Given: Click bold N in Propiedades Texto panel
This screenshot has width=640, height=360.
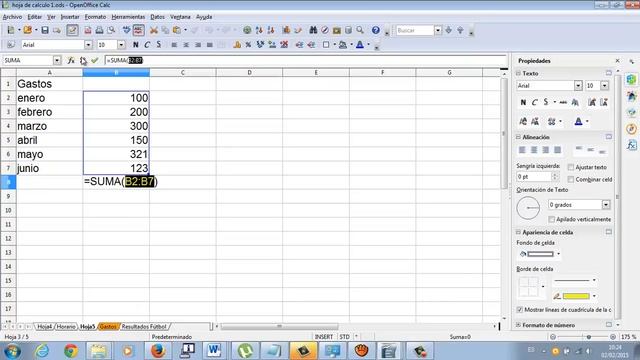Looking at the screenshot, I should (x=523, y=102).
